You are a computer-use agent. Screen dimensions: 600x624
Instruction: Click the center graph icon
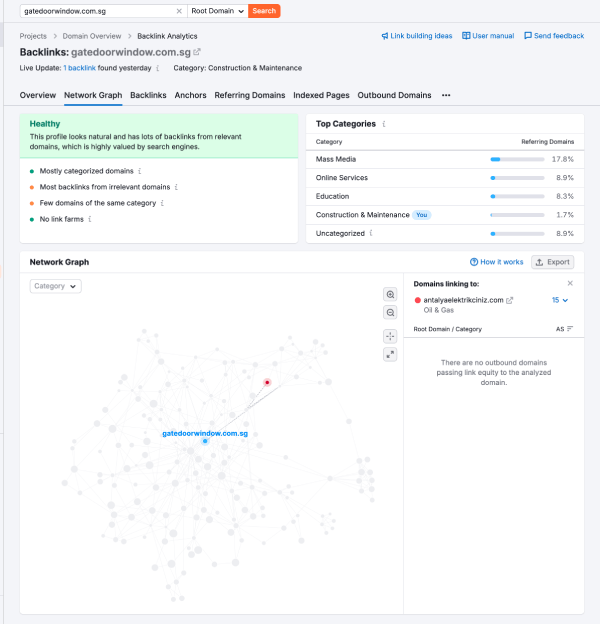point(390,336)
